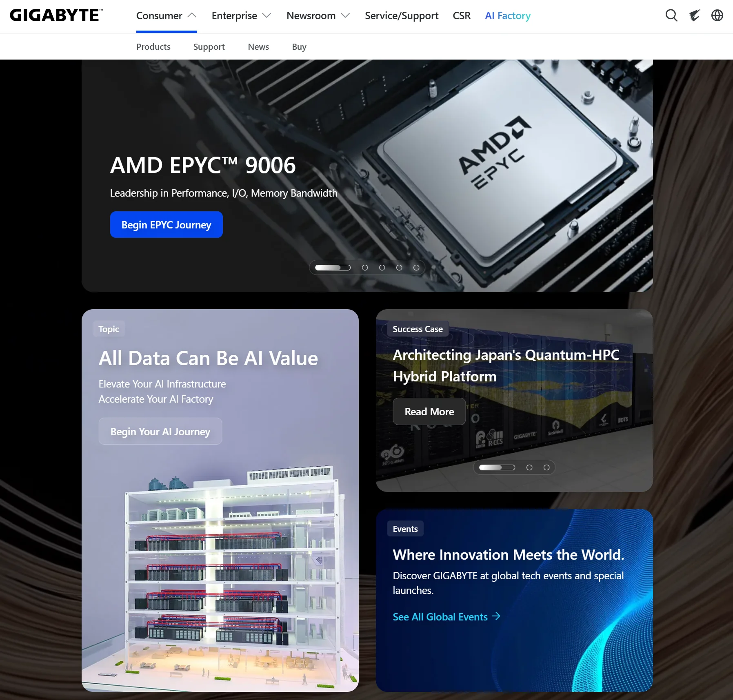733x700 pixels.
Task: Select active first Success Case carousel indicator
Action: pyautogui.click(x=497, y=467)
